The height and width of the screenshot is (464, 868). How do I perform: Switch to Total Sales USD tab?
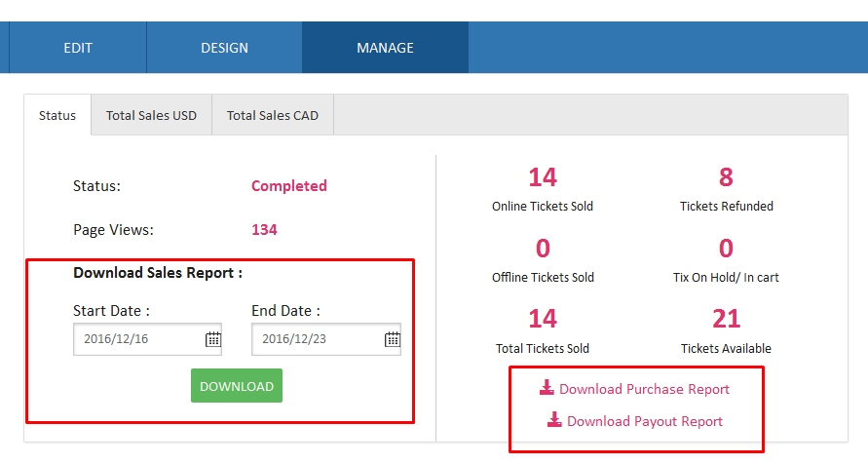[151, 115]
